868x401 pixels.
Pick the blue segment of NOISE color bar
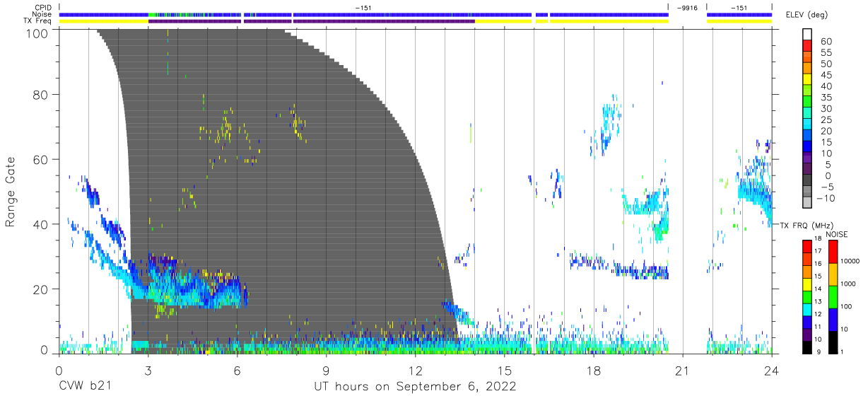click(833, 320)
